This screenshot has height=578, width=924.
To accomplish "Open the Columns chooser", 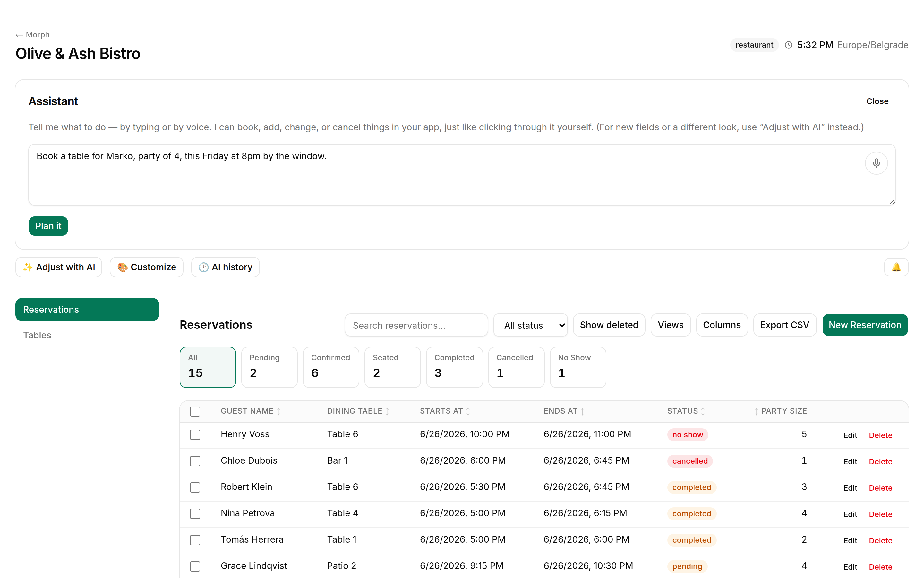I will (722, 325).
